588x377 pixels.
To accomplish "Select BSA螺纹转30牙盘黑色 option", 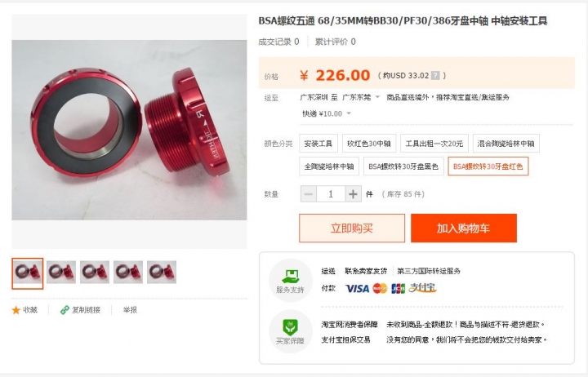I will [403, 166].
